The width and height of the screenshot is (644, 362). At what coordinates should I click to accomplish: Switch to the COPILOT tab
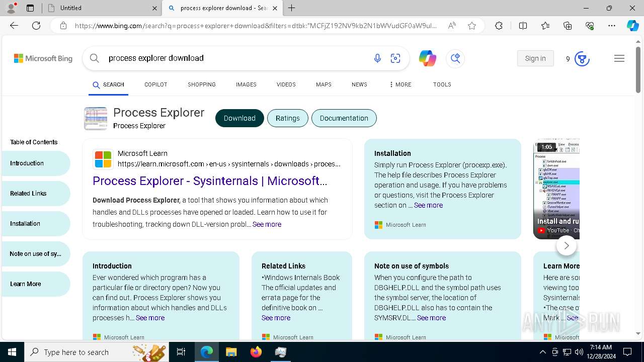click(155, 84)
